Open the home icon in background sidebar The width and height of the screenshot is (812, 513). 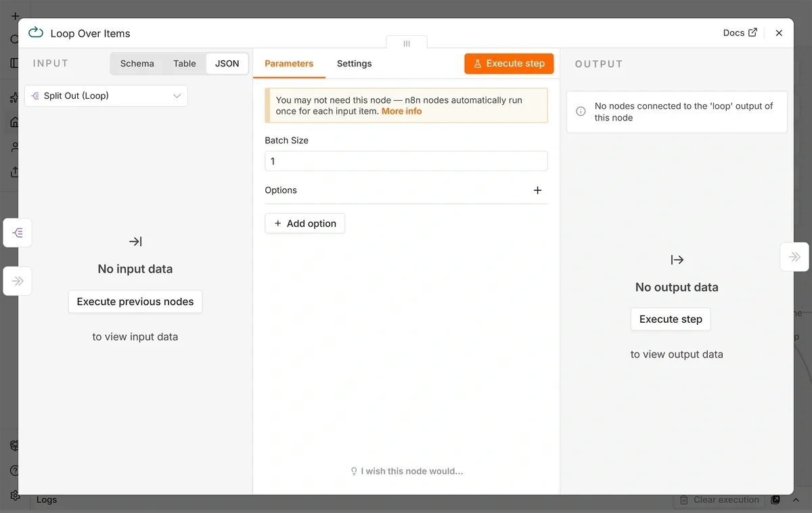[15, 122]
